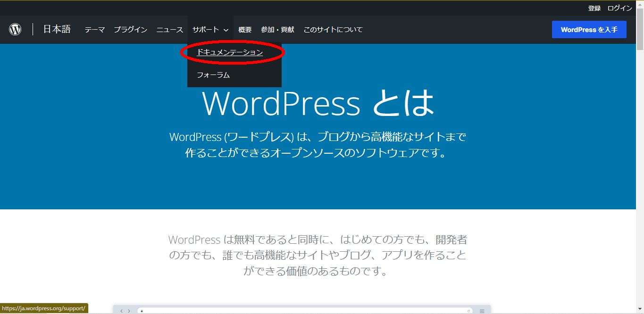Collapse the サポート dropdown chevron
644x314 pixels.
(226, 30)
